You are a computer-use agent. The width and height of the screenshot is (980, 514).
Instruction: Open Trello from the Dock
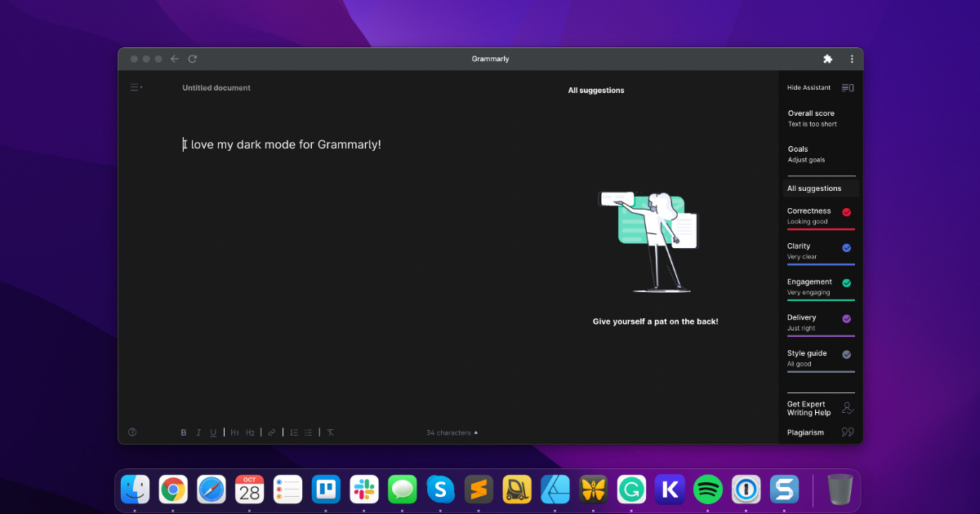point(326,490)
